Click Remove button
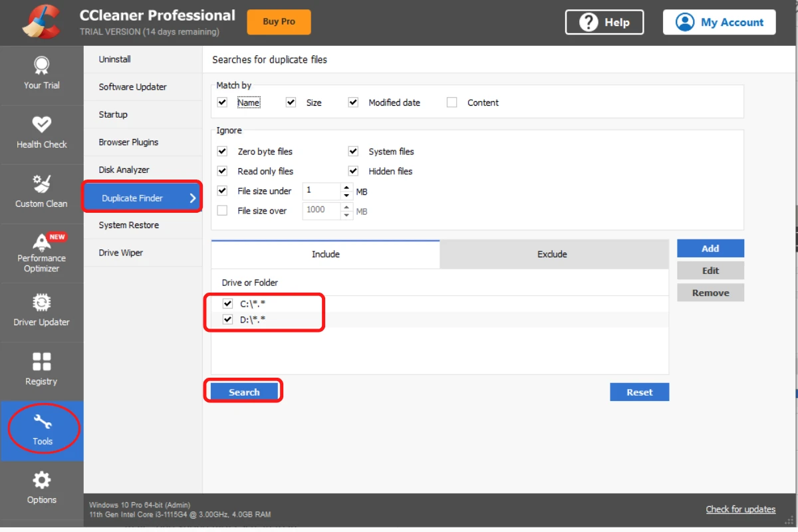Screen dimensions: 798x532 click(710, 293)
